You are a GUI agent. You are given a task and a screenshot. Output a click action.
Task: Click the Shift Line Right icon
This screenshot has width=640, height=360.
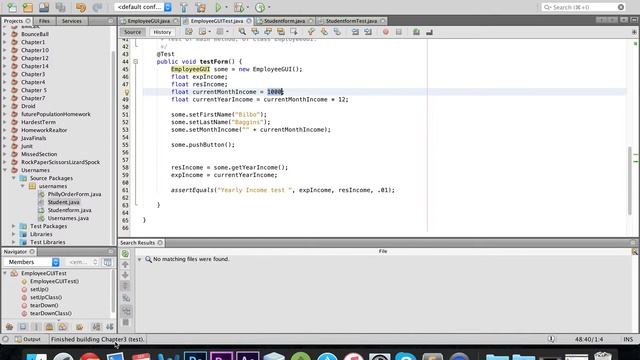pos(368,31)
